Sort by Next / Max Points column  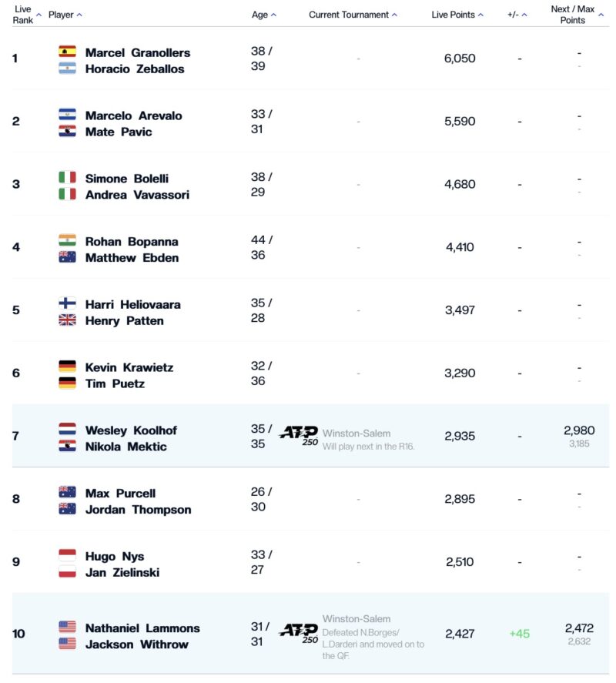tap(577, 15)
